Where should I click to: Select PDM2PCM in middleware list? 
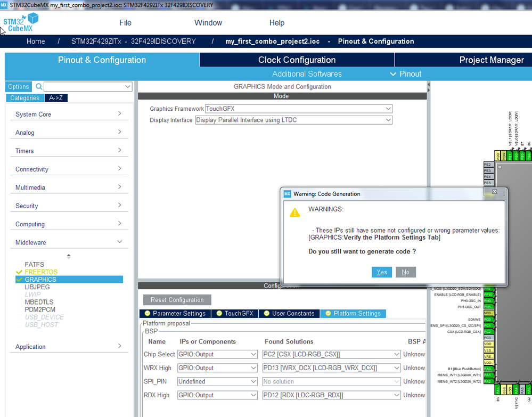pyautogui.click(x=40, y=309)
